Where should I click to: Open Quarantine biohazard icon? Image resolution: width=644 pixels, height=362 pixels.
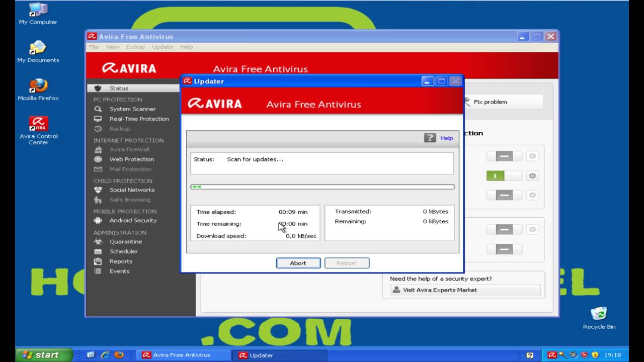click(98, 241)
